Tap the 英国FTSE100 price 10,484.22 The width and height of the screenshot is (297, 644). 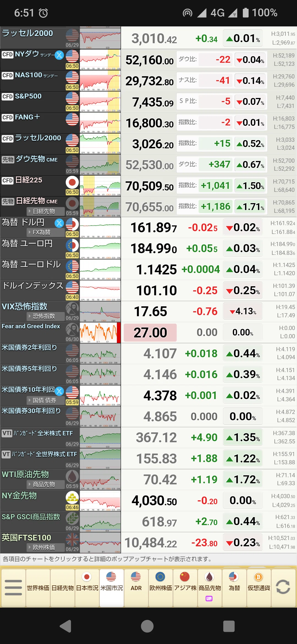[151, 543]
